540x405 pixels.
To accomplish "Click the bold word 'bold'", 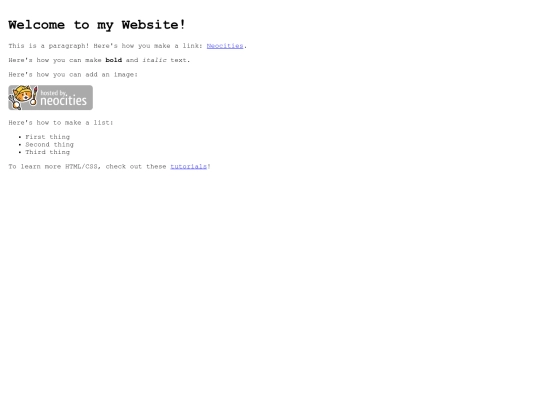I will coord(114,60).
